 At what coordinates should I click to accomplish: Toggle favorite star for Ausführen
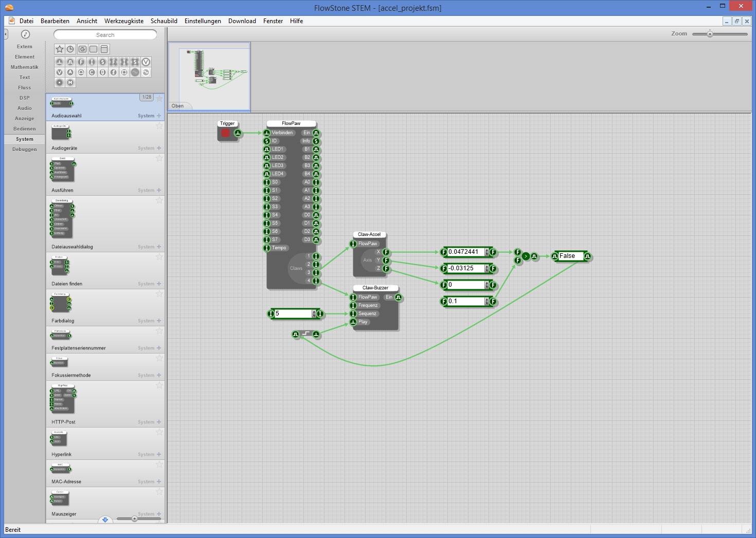159,158
